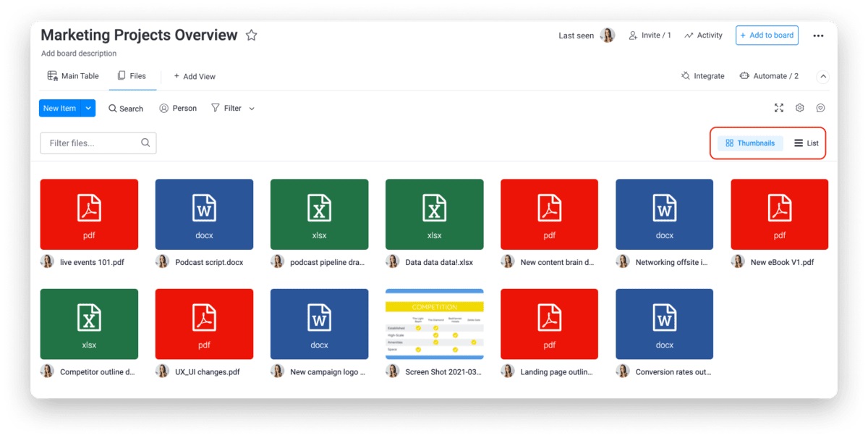The image size is (868, 438).
Task: Open Integrate options
Action: pos(702,76)
